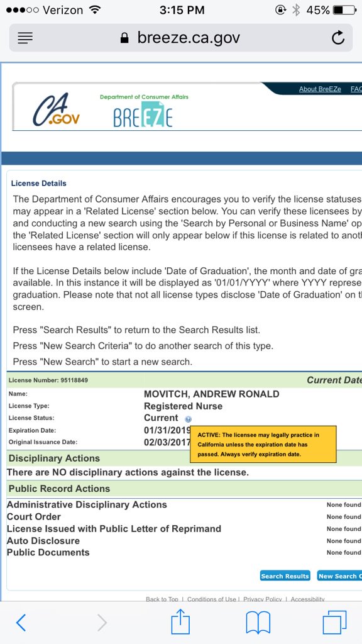Screen dimensions: 362x644
Task: Tap the rotation lock status icon
Action: tap(281, 10)
